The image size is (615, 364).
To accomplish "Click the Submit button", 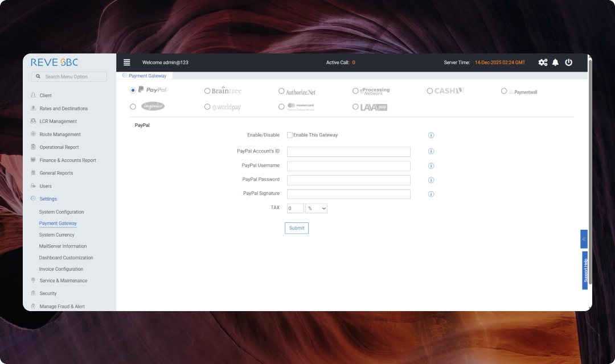I will (x=297, y=228).
